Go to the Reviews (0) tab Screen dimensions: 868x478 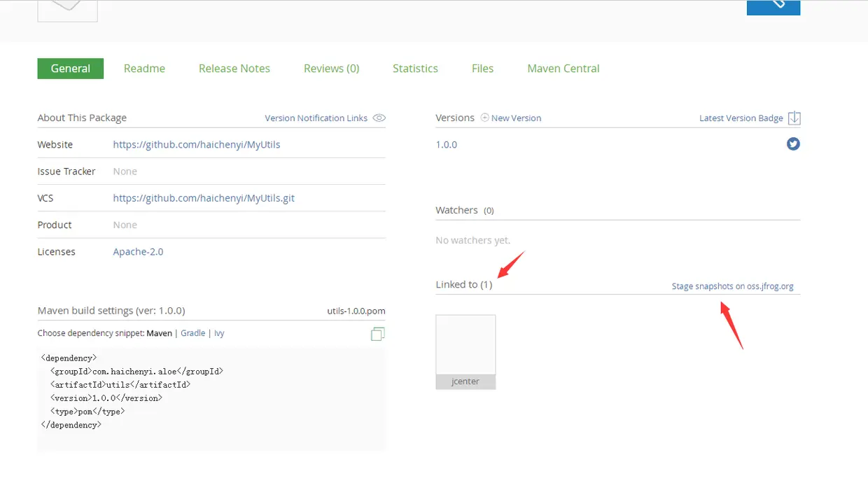[332, 69]
